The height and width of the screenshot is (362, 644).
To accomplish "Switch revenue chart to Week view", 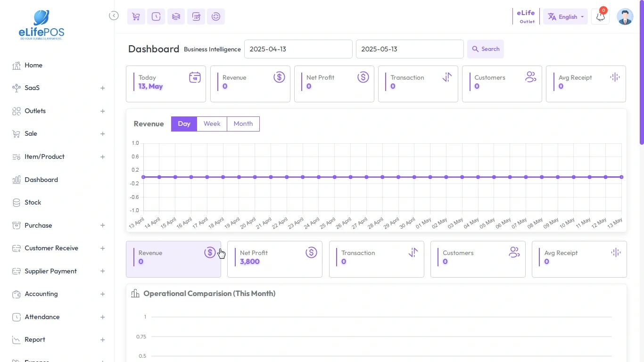I will pyautogui.click(x=212, y=123).
